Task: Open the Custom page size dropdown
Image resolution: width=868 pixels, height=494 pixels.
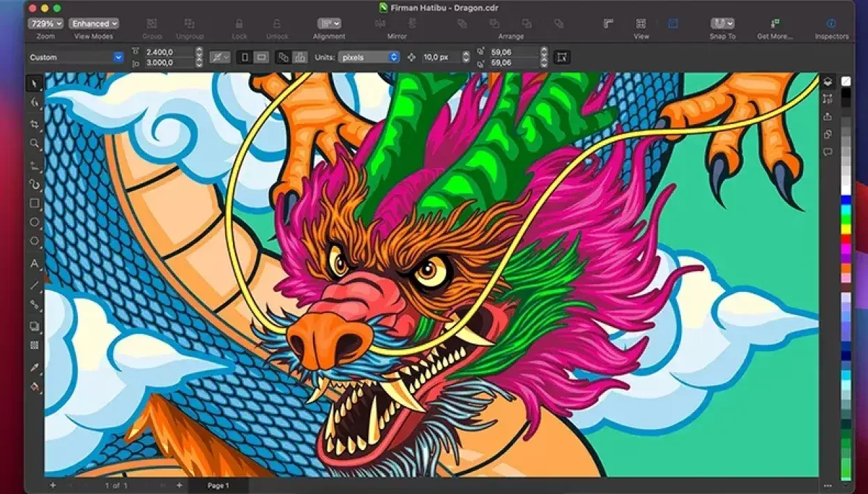Action: point(76,57)
